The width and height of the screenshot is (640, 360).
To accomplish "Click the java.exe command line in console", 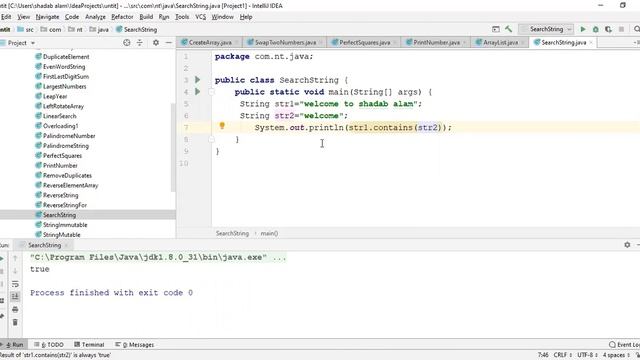I will point(158,257).
